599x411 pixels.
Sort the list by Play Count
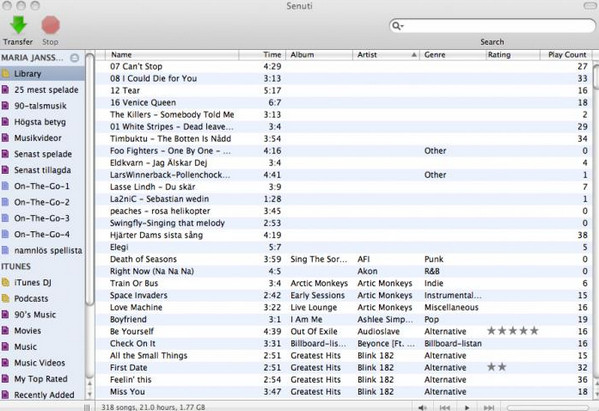click(x=566, y=55)
